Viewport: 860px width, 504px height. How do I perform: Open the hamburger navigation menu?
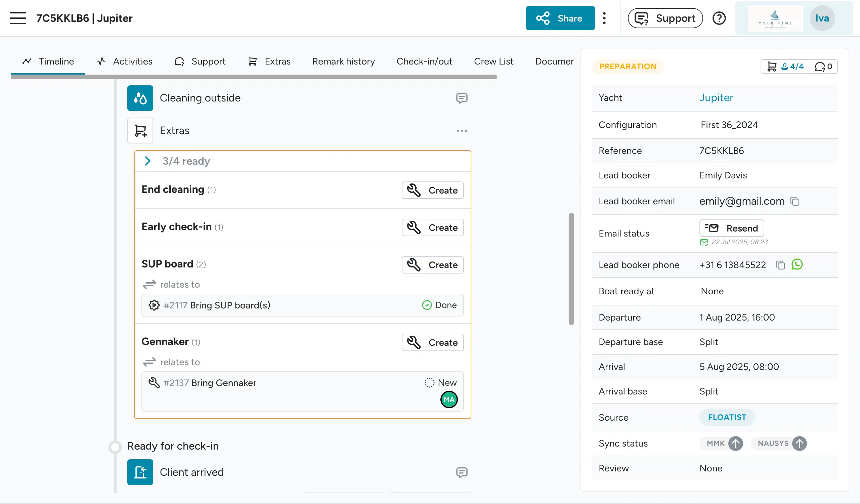(x=18, y=18)
